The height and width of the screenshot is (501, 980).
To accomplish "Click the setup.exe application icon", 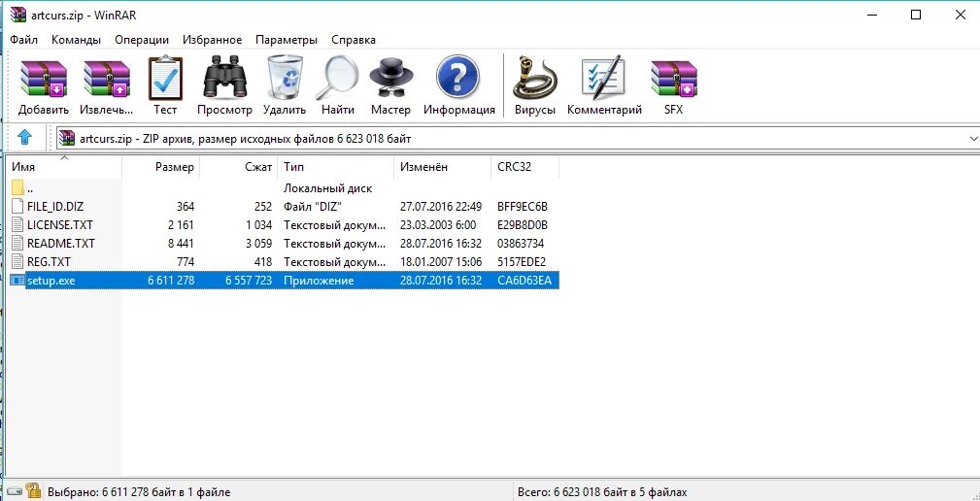I will pos(17,281).
